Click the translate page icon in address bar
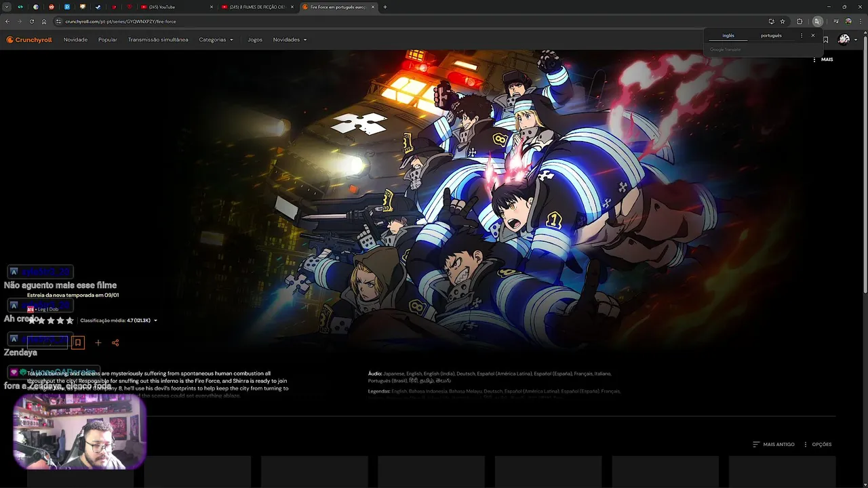The height and width of the screenshot is (488, 868). (818, 21)
